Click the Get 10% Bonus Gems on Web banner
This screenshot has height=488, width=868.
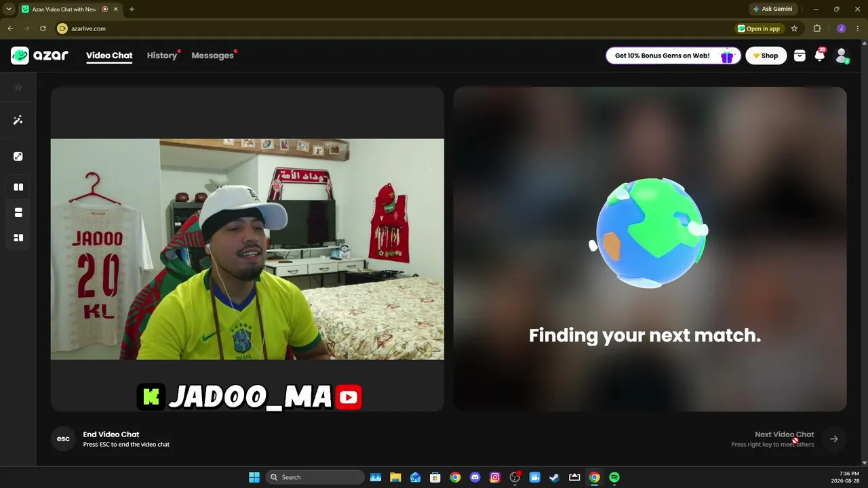coord(673,56)
